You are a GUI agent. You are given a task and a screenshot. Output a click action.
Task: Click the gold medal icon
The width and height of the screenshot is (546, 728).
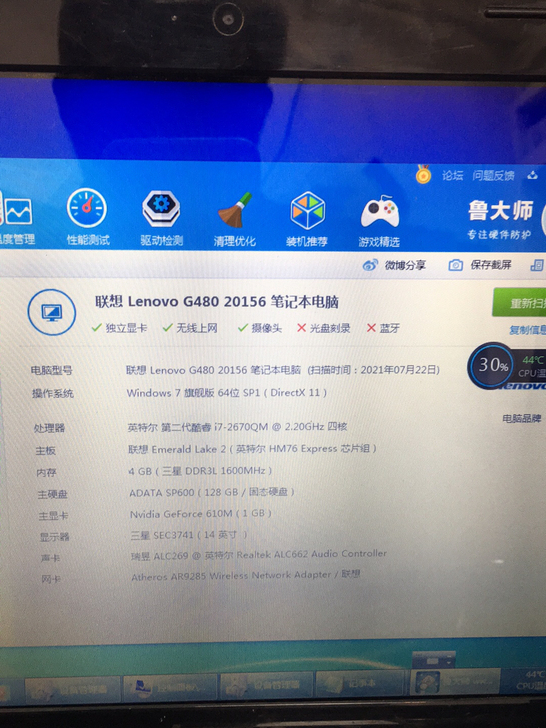423,175
